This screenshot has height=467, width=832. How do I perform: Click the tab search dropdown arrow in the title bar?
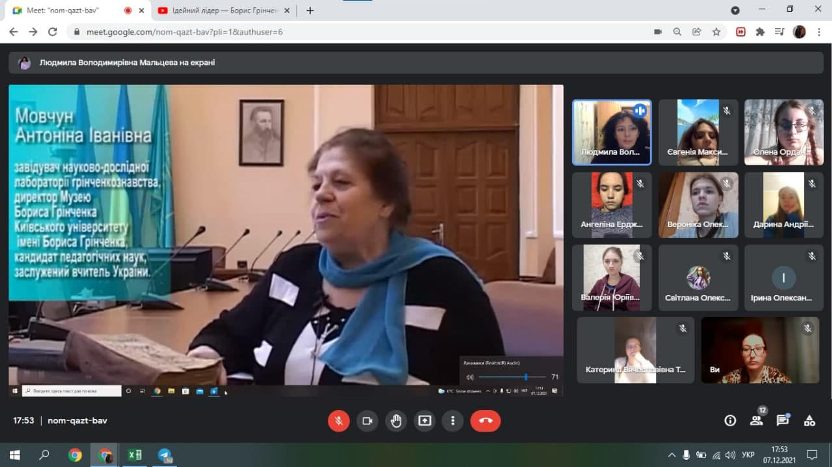pos(735,10)
